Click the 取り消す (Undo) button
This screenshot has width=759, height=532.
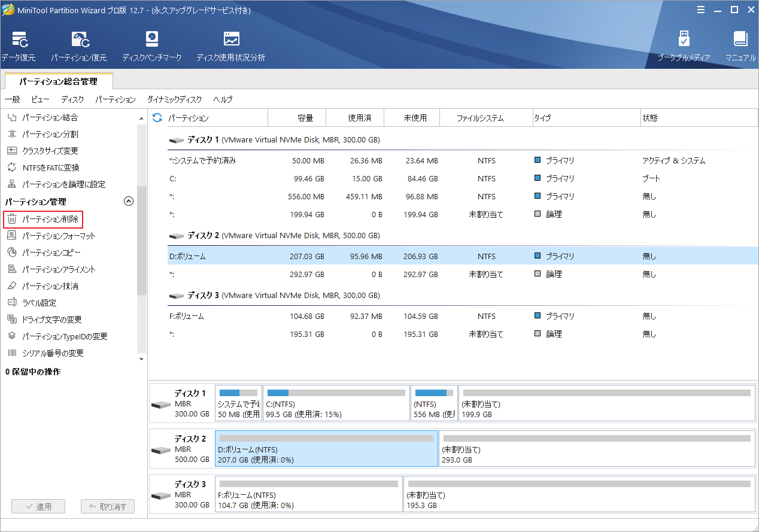[108, 506]
